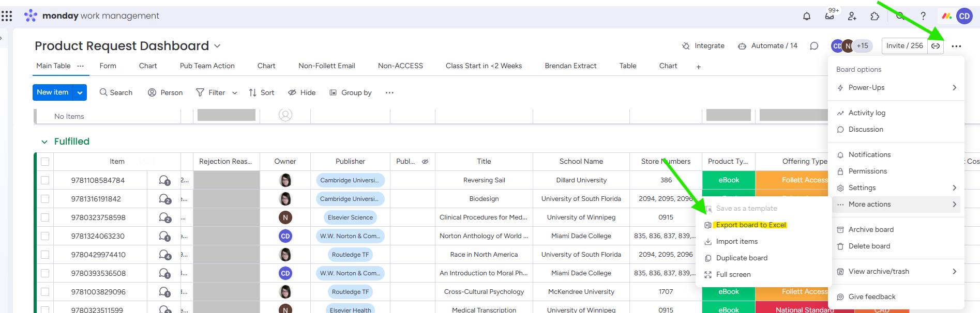This screenshot has width=980, height=313.
Task: Open the notifications bell icon
Action: (806, 16)
